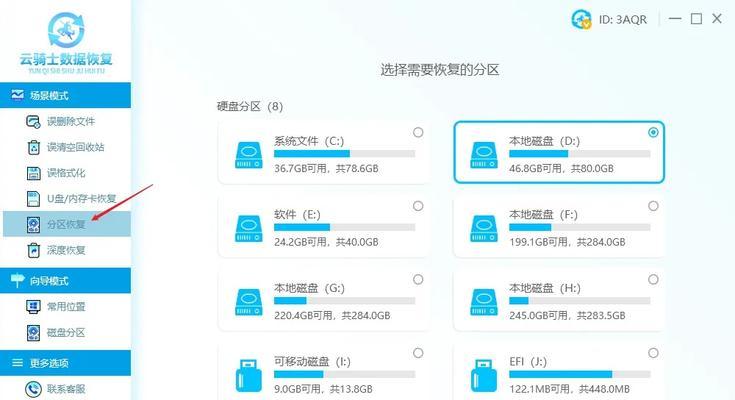Click the 分区恢复 drive icon
735x400 pixels.
click(33, 224)
